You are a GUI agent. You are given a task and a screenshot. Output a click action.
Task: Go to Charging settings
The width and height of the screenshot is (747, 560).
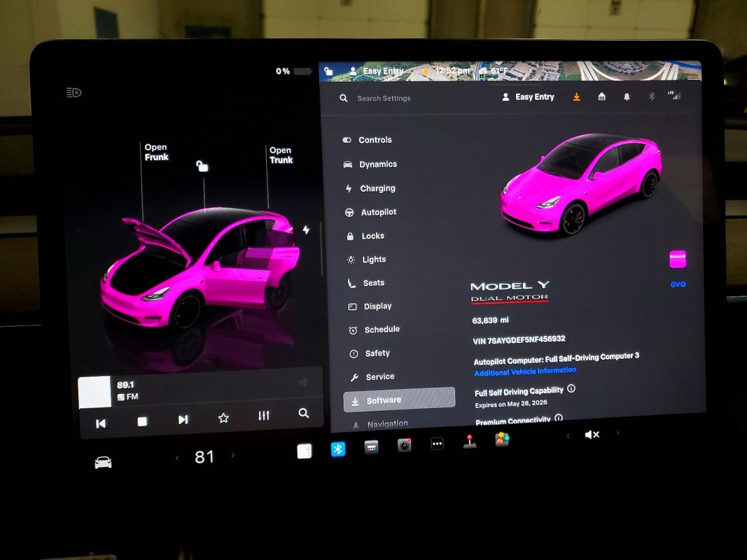click(377, 188)
